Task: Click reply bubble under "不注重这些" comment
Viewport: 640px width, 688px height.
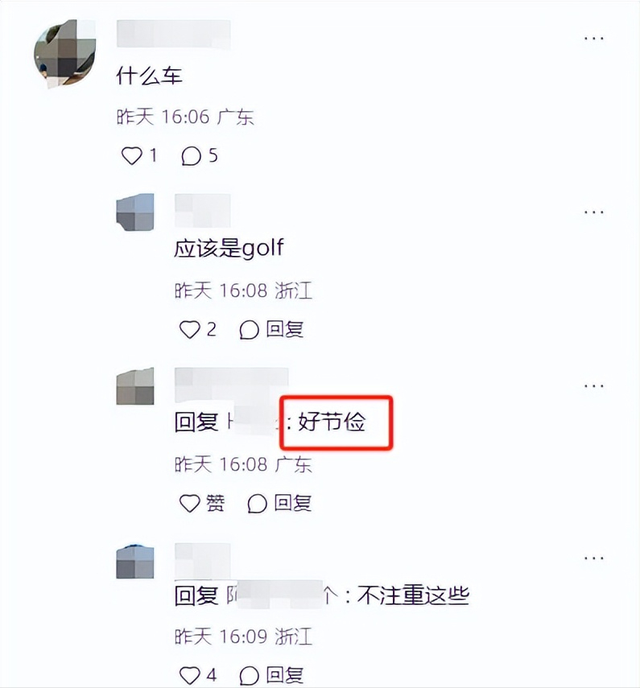Action: tap(249, 676)
